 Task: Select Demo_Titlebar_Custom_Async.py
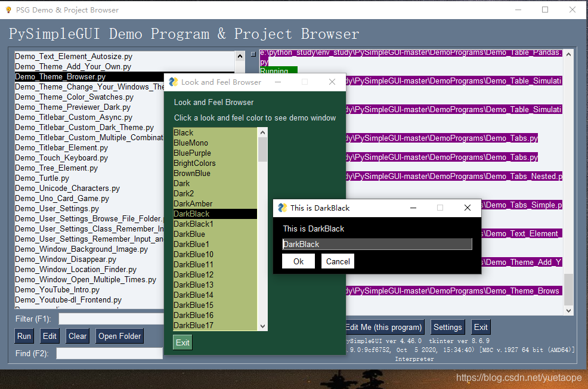[x=89, y=117]
